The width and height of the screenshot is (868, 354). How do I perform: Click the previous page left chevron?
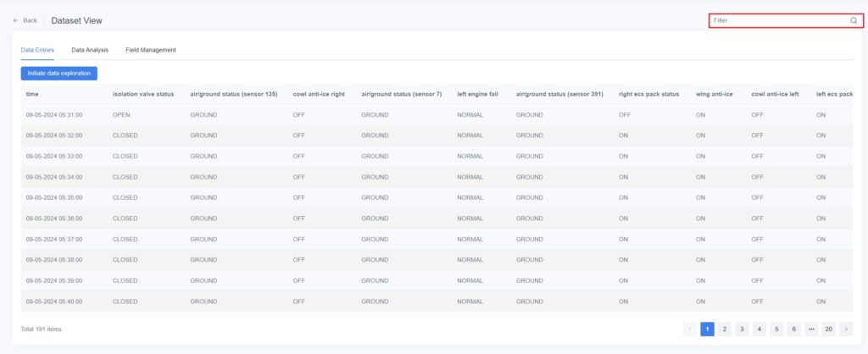(x=690, y=329)
